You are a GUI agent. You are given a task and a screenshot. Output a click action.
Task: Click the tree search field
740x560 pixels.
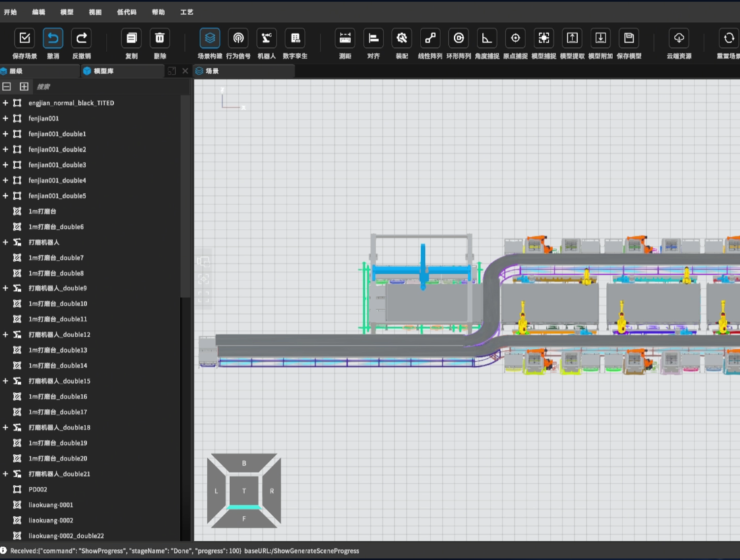point(109,86)
